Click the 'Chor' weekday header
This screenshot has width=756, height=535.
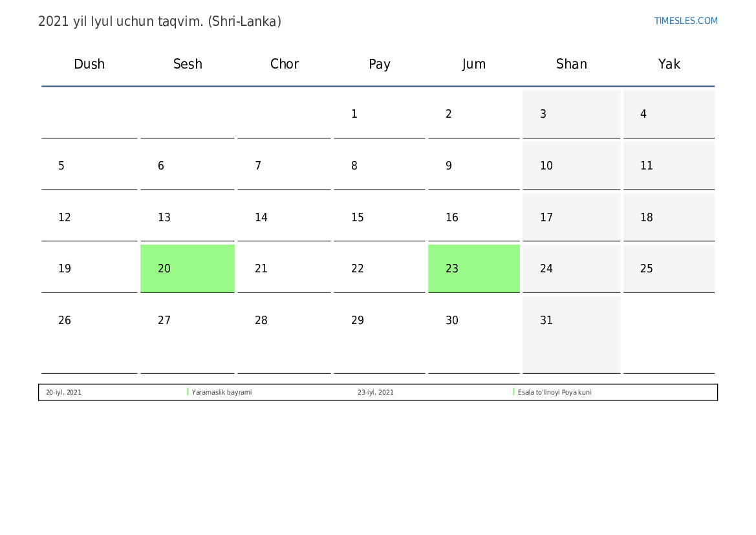[x=285, y=63]
